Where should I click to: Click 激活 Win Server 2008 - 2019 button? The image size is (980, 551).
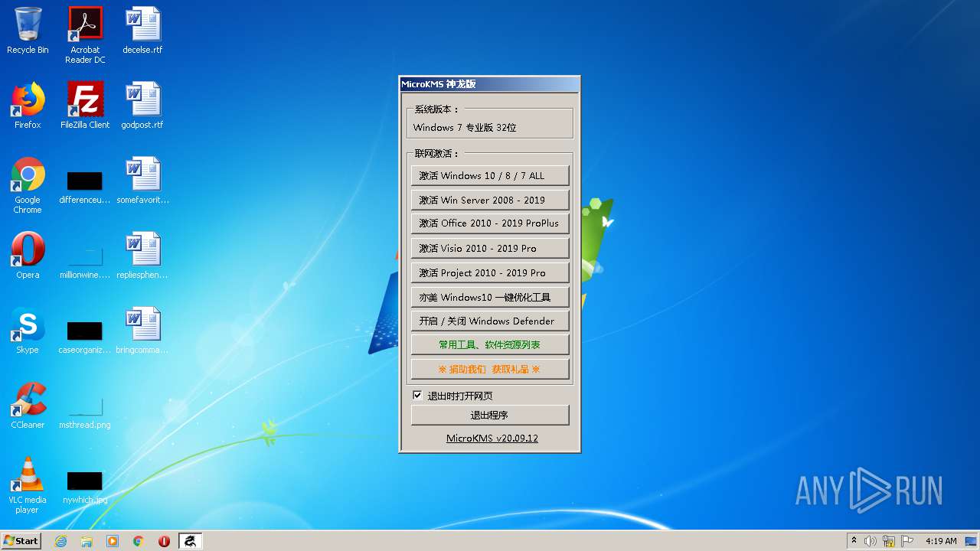(x=490, y=200)
